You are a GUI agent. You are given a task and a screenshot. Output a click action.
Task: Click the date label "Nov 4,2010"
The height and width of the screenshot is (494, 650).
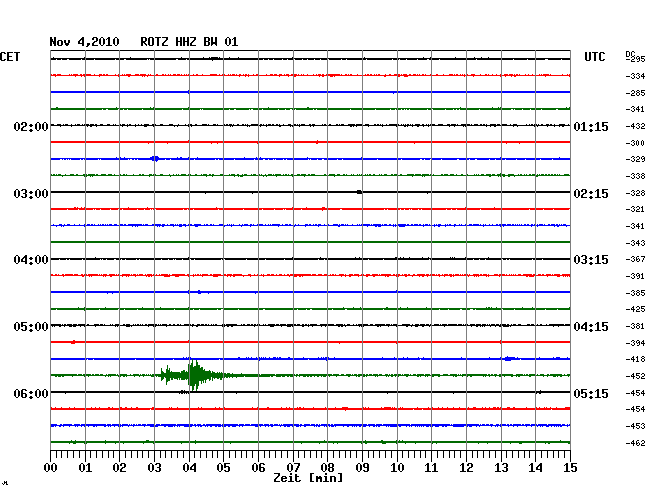coord(84,42)
